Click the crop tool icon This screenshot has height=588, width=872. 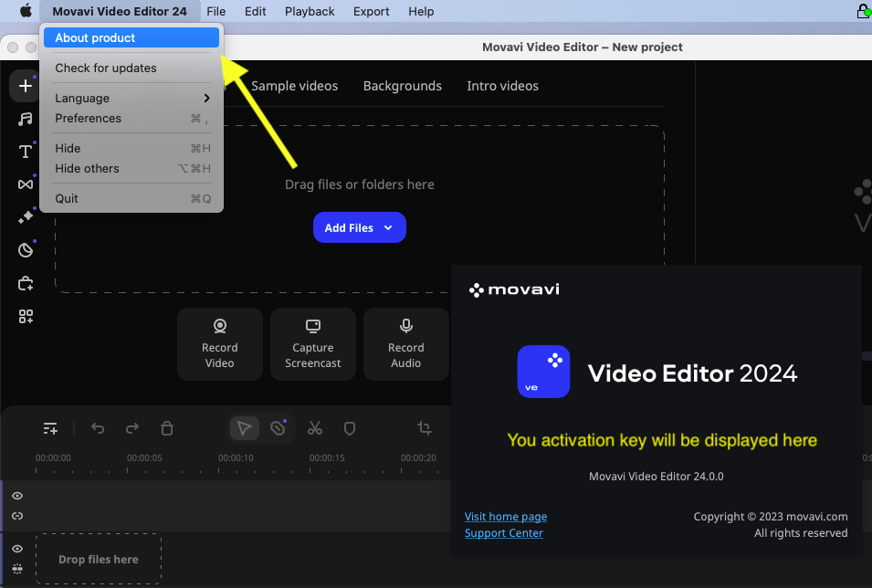(x=425, y=428)
